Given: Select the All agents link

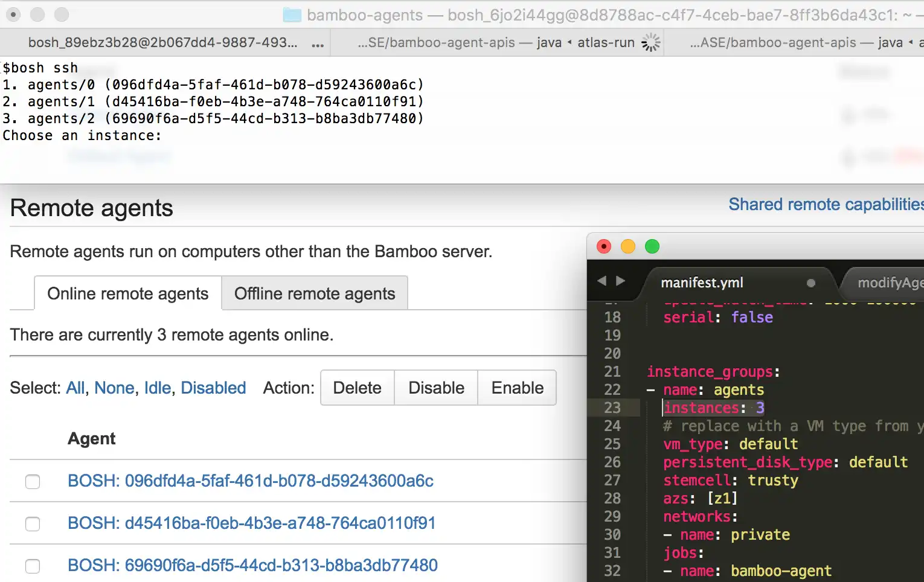Looking at the screenshot, I should [75, 388].
